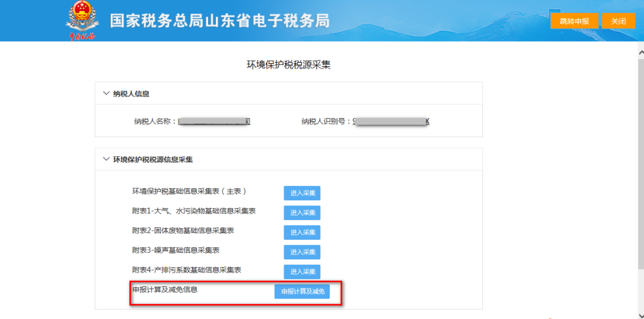This screenshot has width=644, height=319.
Task: Click the scrollbar up arrow
Action: [640, 52]
